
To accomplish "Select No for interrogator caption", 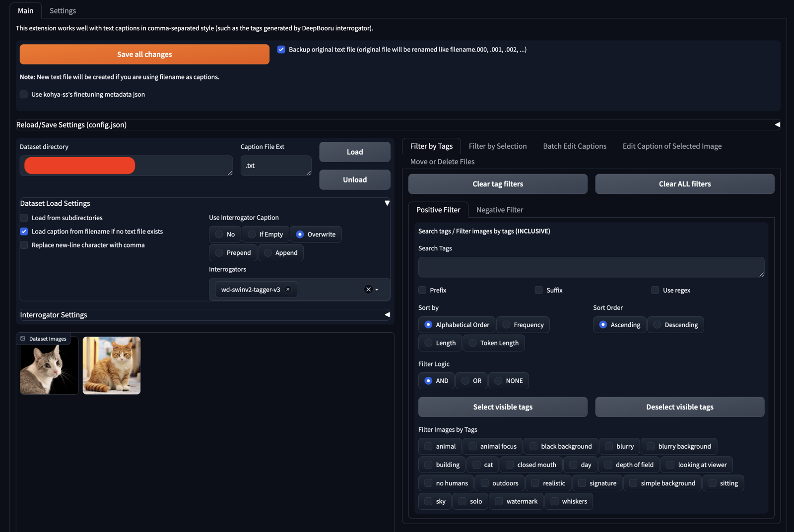I will [x=225, y=235].
